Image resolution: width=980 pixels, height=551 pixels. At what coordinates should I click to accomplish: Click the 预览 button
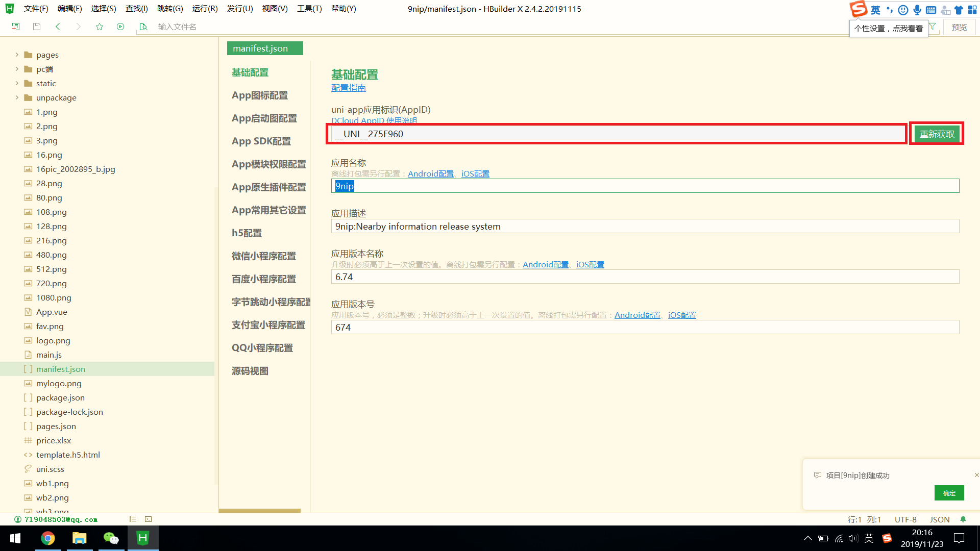960,27
